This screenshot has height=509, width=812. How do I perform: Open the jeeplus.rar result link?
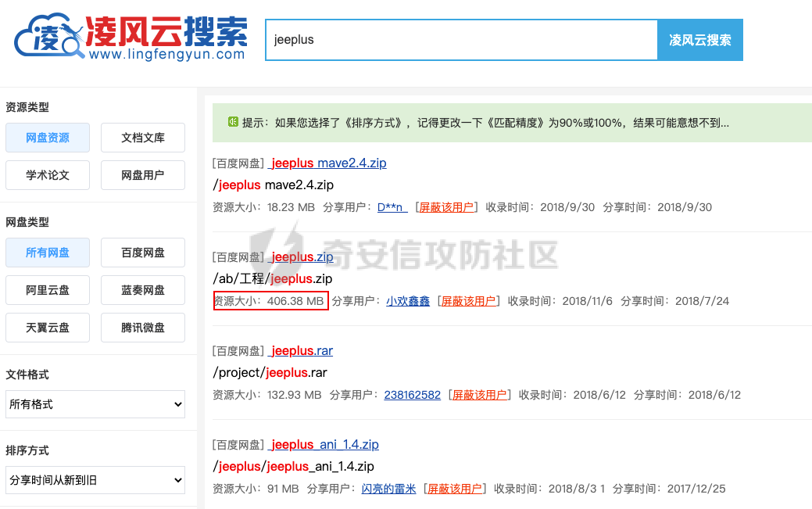pyautogui.click(x=300, y=350)
